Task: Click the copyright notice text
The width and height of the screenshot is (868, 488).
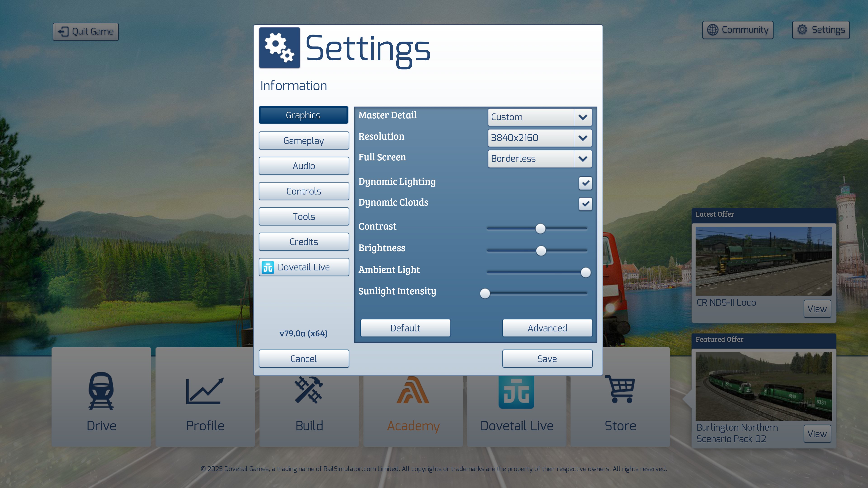Action: [434, 469]
